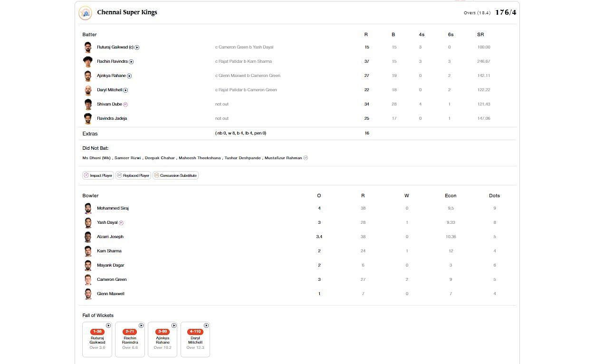
Task: Click Ms Dhoni (Wk) in Did Not Bat
Action: tap(96, 158)
